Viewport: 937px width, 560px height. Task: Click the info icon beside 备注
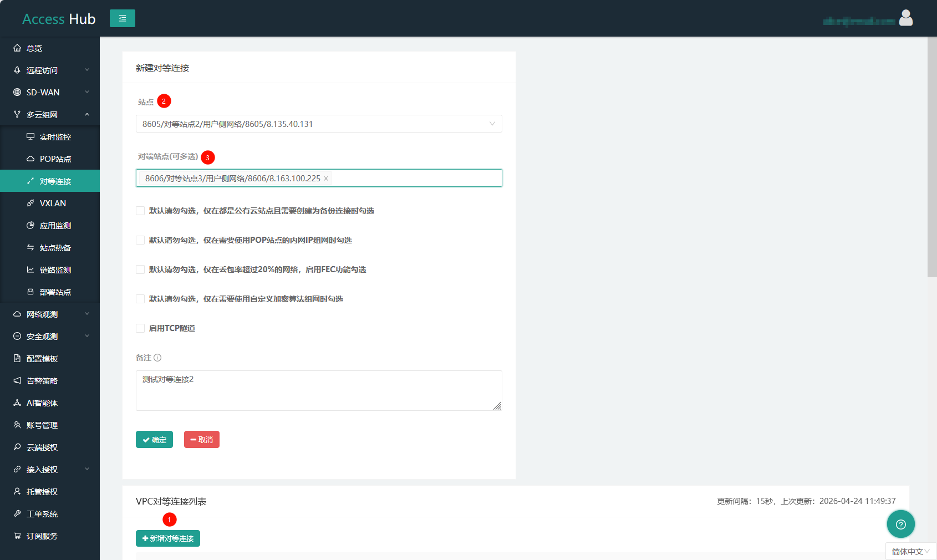tap(157, 358)
